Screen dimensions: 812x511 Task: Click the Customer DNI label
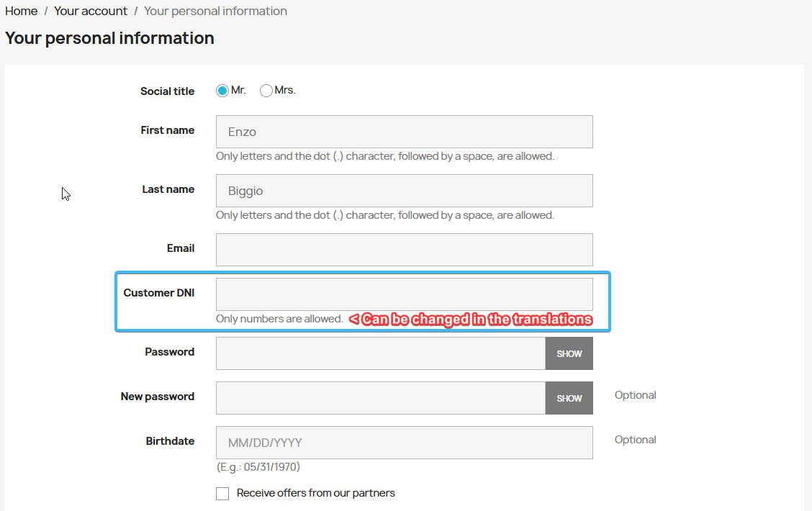point(158,293)
